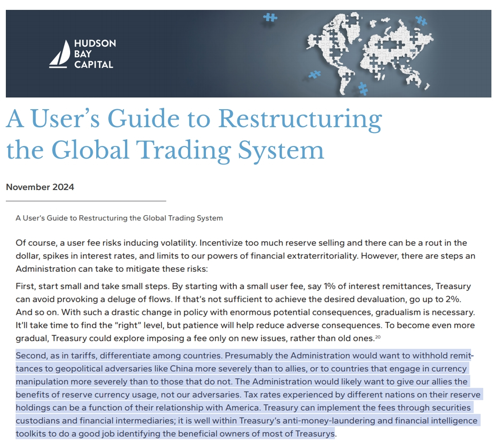Click the horizontal divider line below the date

pos(86,201)
